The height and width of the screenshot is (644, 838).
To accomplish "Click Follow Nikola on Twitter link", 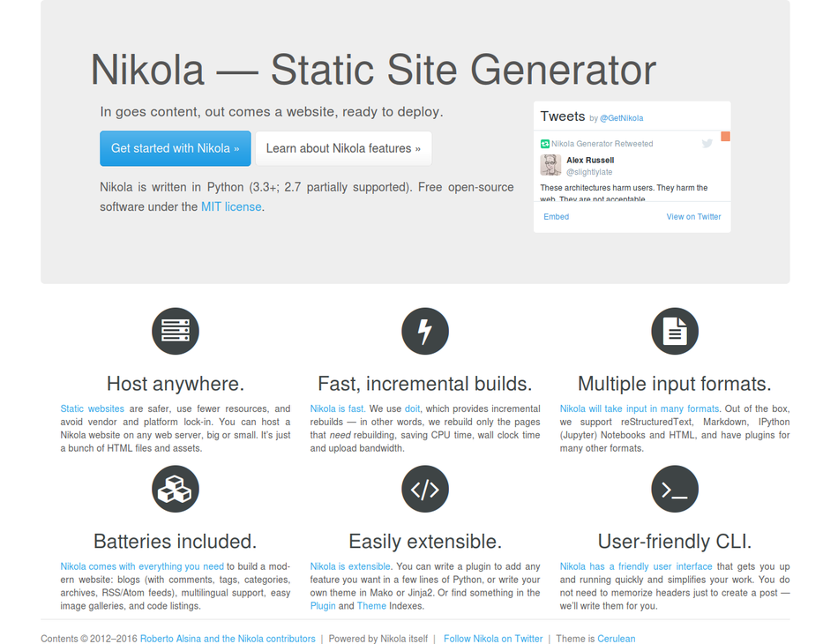I will [x=493, y=639].
